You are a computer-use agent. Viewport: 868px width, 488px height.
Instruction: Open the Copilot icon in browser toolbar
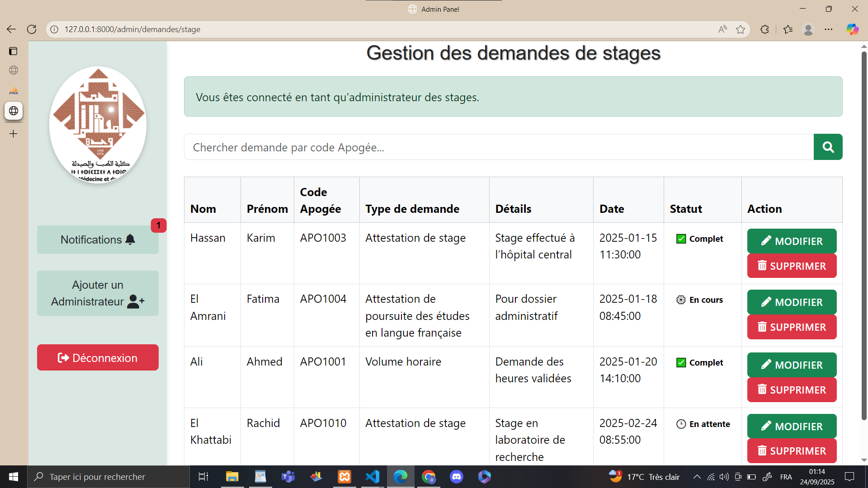click(x=852, y=29)
